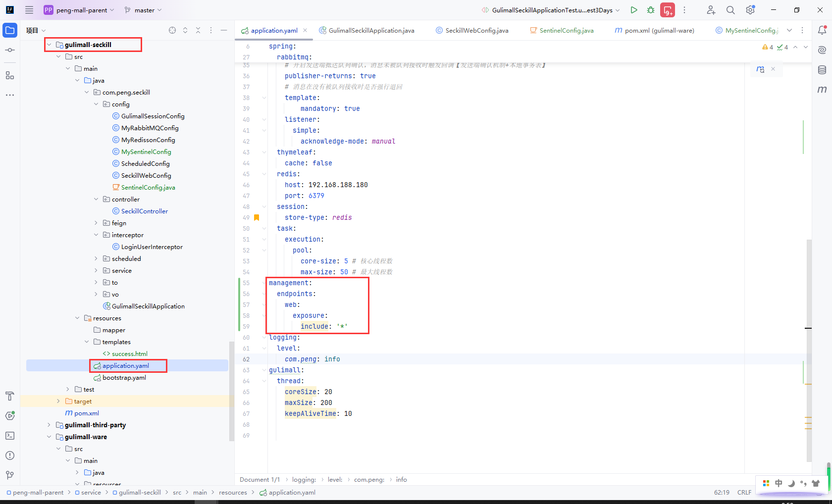Open LoginUserInterceptor in tree
Viewport: 832px width, 504px height.
tap(152, 247)
